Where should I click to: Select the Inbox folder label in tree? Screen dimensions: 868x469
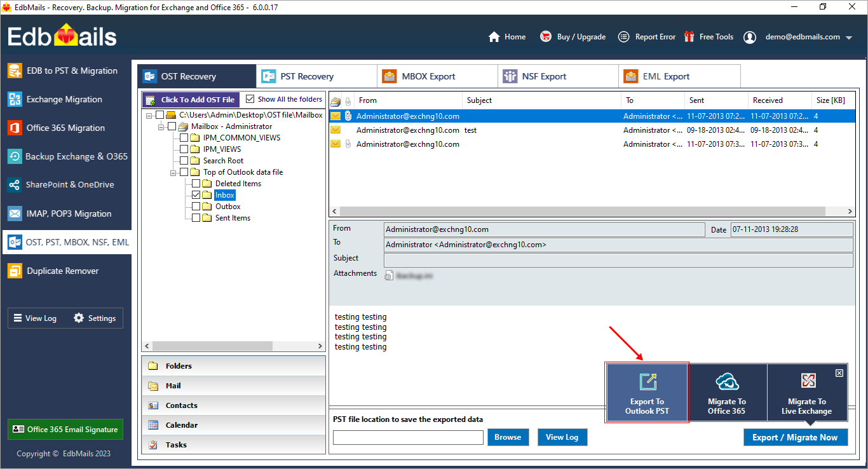click(225, 195)
